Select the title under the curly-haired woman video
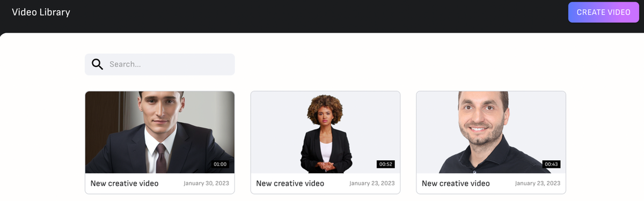Screen dimensions: 644x201 coord(290,183)
